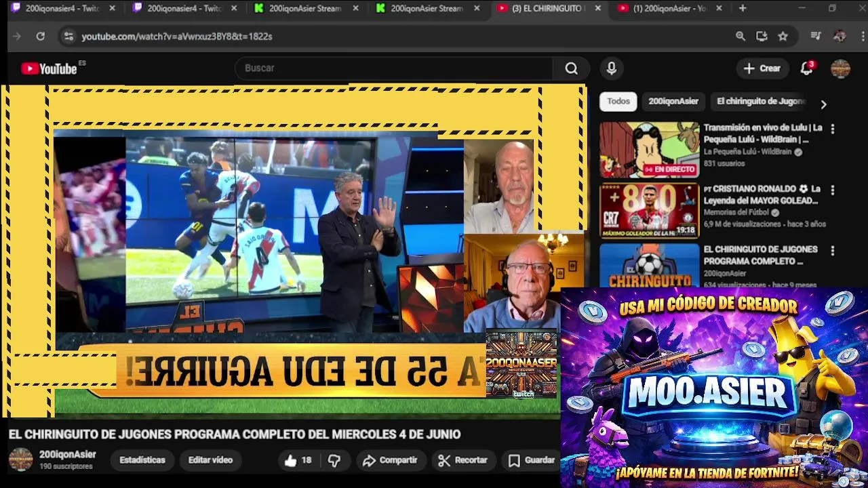Open options menu for Lulu video
Screen dimensions: 868x488
tap(832, 129)
